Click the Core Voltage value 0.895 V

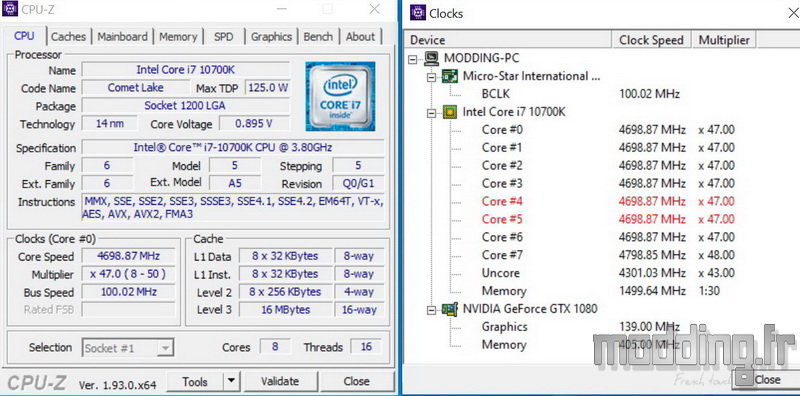point(254,123)
